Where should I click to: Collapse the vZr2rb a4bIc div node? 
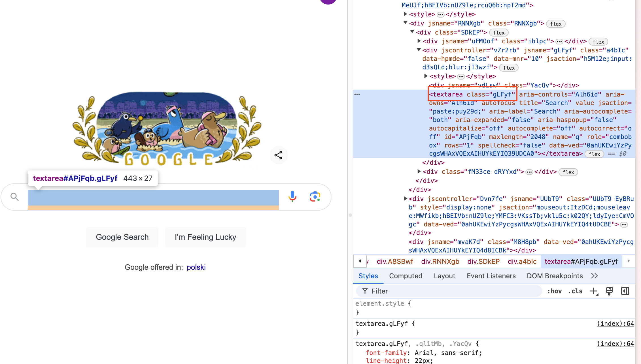tap(419, 50)
